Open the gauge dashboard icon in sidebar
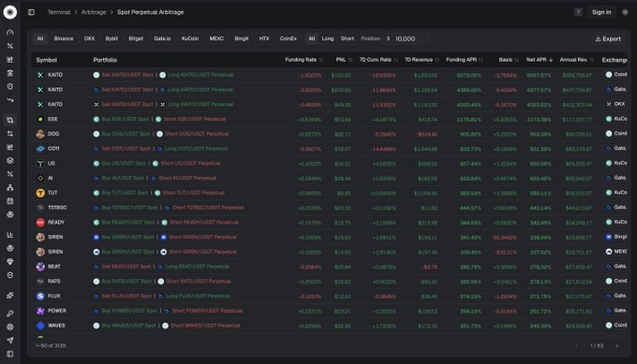Screen dimensions: 637x364 coord(10,33)
